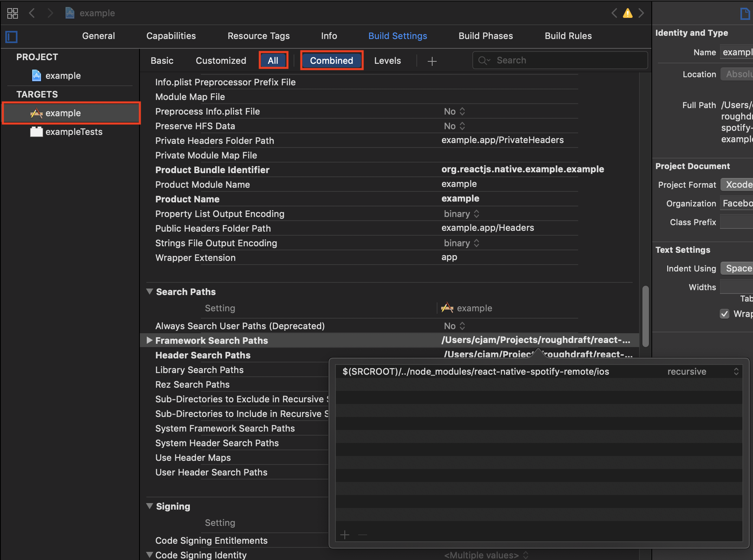Add a path with the popover plus button
This screenshot has height=560, width=753.
345,535
